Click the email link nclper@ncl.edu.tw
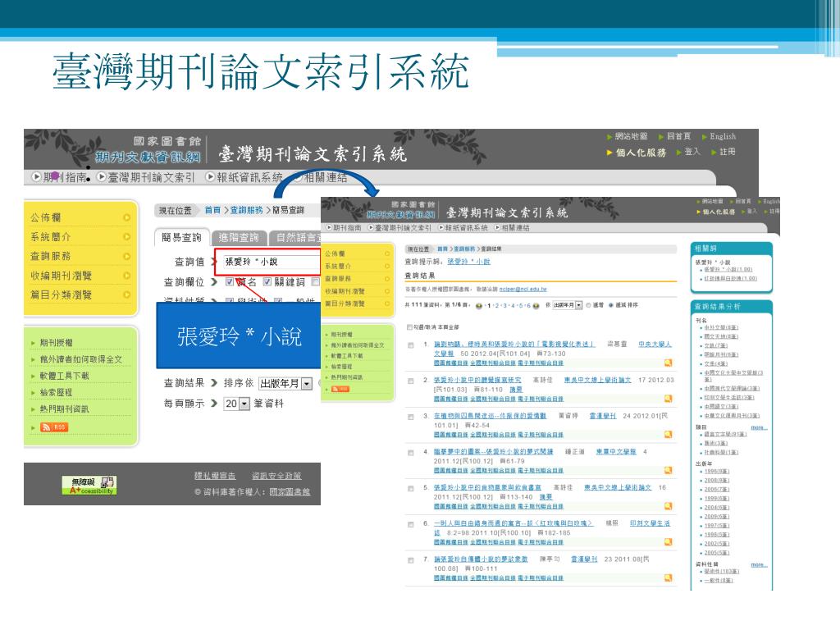The width and height of the screenshot is (840, 630). click(x=523, y=289)
